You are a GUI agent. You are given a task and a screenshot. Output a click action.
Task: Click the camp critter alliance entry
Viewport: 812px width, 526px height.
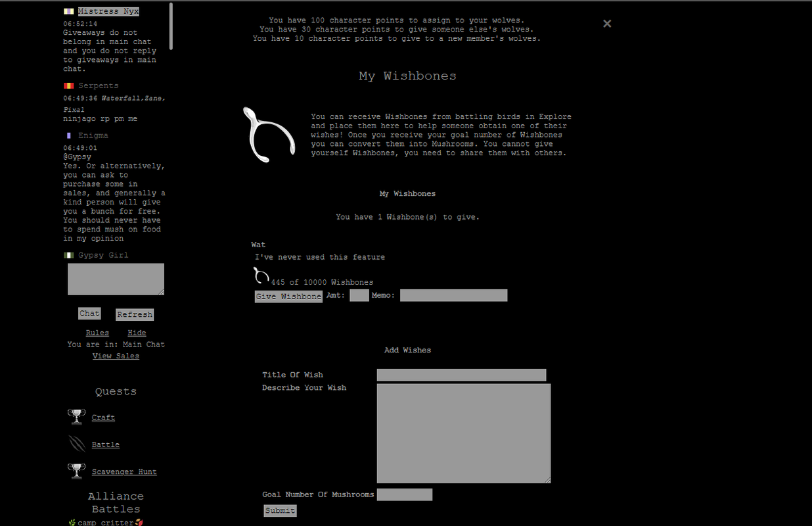tap(106, 523)
